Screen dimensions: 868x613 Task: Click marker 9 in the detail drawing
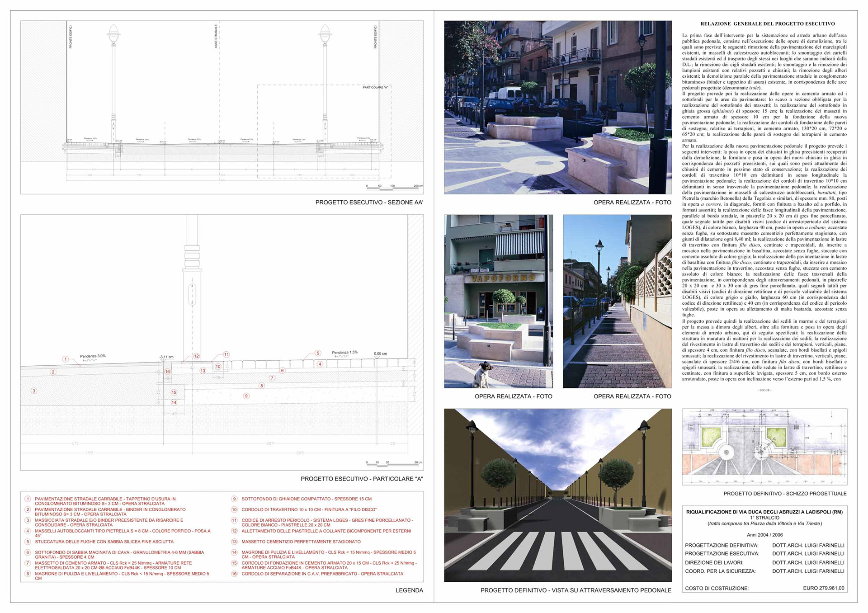coord(246,396)
